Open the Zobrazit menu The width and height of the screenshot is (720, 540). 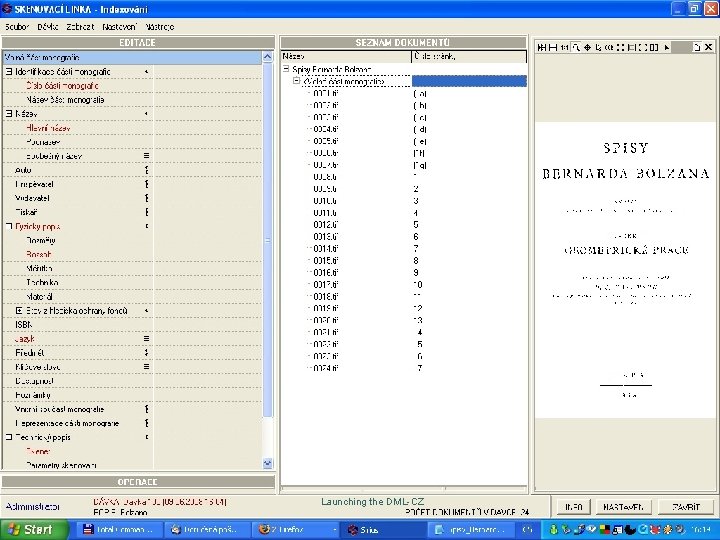(80, 27)
